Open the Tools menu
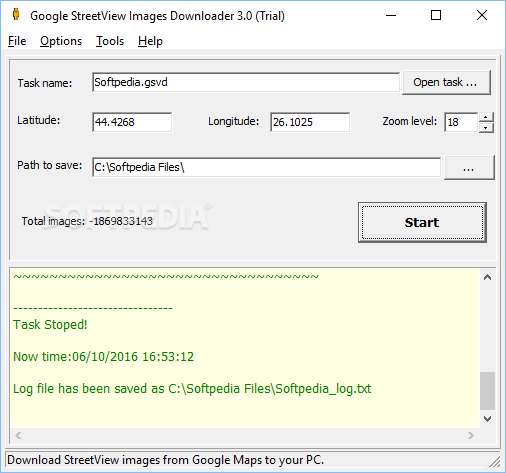The width and height of the screenshot is (506, 473). (x=110, y=41)
